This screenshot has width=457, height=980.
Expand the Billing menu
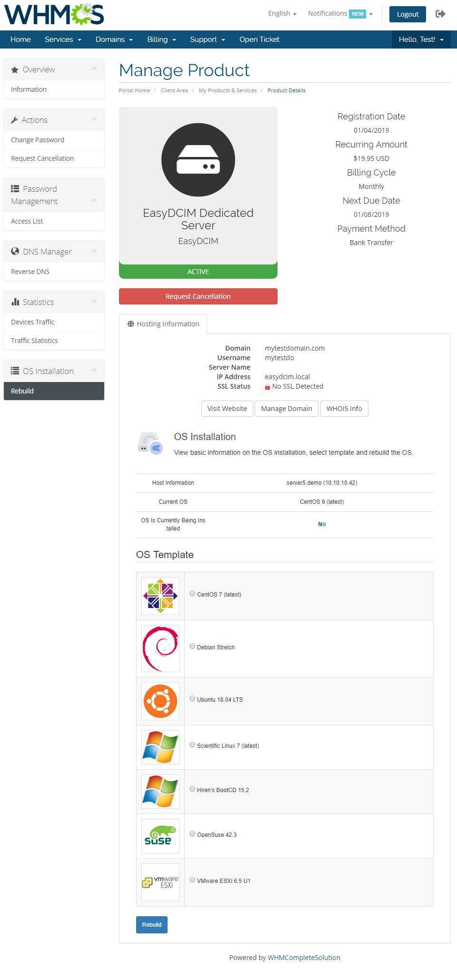(162, 39)
